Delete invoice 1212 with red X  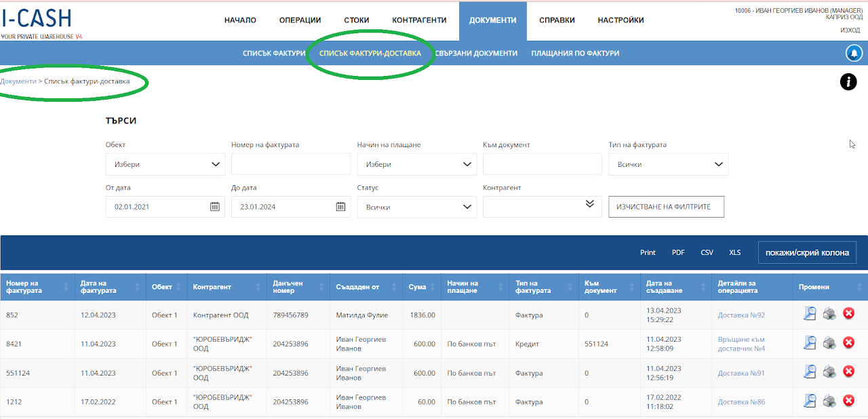(x=848, y=401)
